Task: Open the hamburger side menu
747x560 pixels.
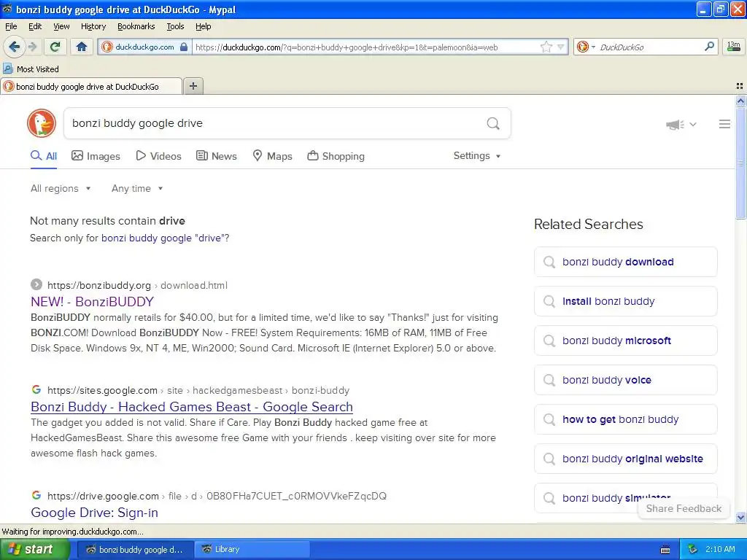Action: point(724,124)
